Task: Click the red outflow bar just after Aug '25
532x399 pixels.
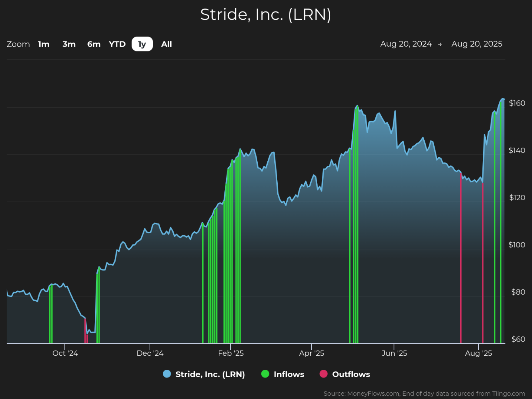Action: [x=483, y=263]
